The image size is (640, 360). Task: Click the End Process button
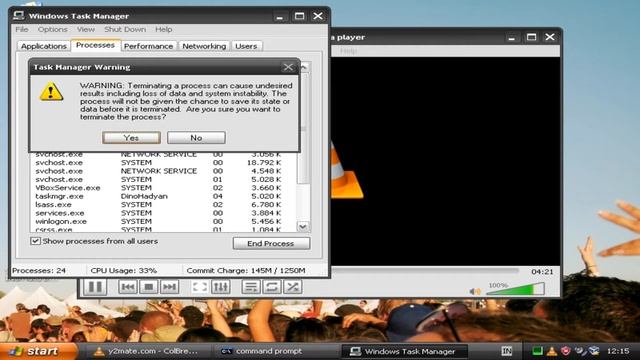[x=271, y=243]
